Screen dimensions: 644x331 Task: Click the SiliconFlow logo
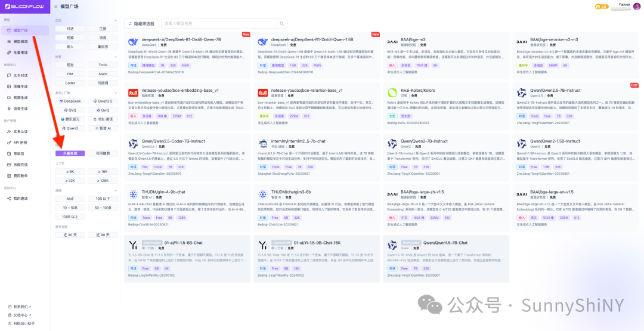23,6
